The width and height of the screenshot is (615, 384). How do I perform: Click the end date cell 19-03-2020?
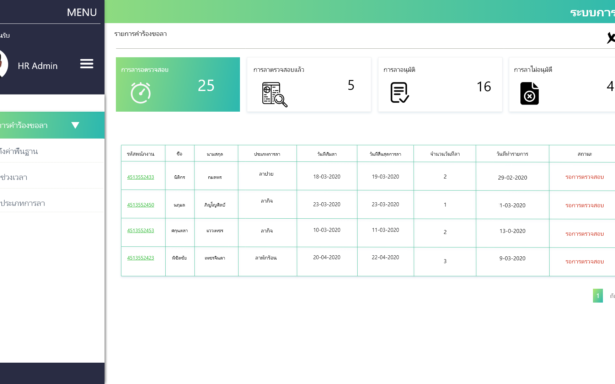[x=385, y=177]
